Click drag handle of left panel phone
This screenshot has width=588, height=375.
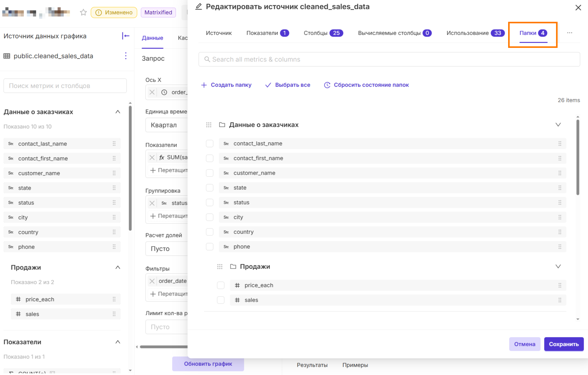pos(114,247)
